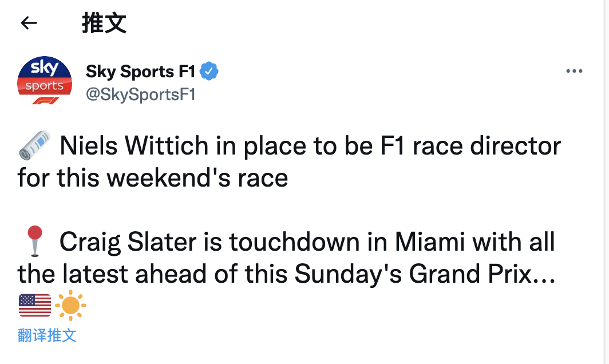This screenshot has width=609, height=364.
Task: Click the red pushpin emoji
Action: [35, 242]
